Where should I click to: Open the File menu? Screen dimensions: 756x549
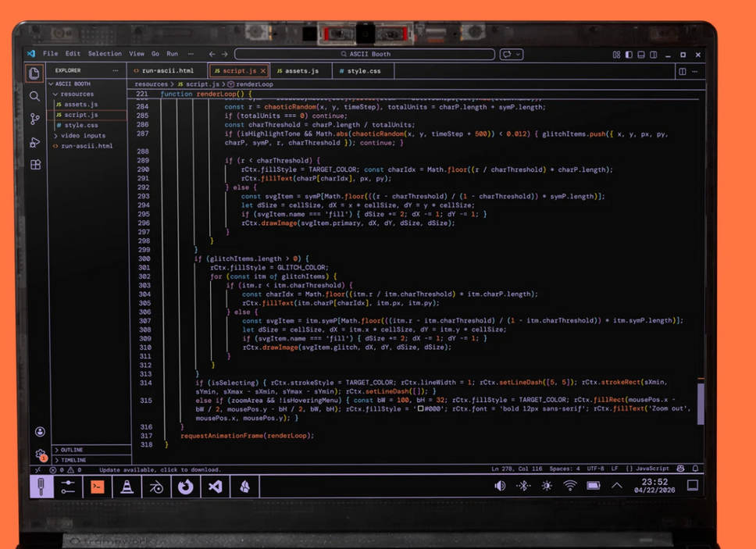pyautogui.click(x=50, y=54)
